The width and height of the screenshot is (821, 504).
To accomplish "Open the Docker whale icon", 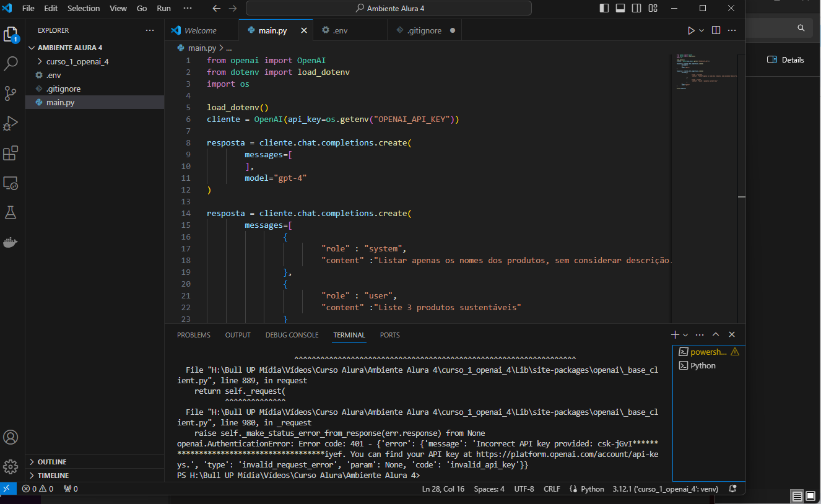I will pyautogui.click(x=11, y=242).
